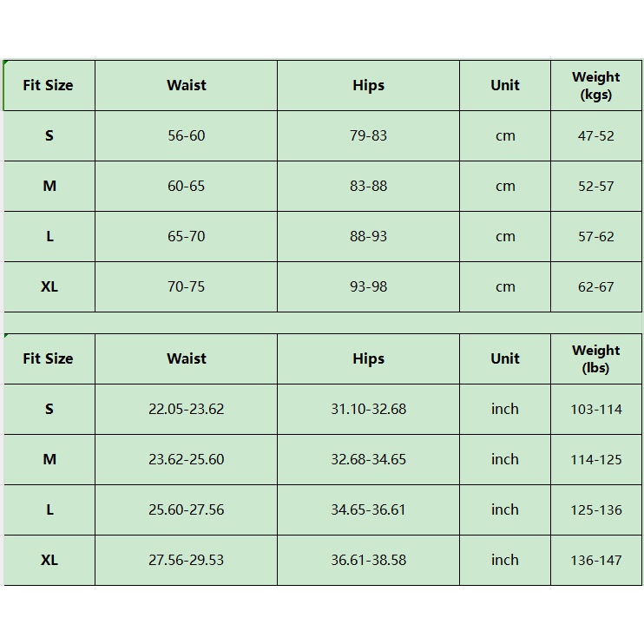Click the hips value 83-88
Viewport: 644px width, 644px height.
point(368,186)
